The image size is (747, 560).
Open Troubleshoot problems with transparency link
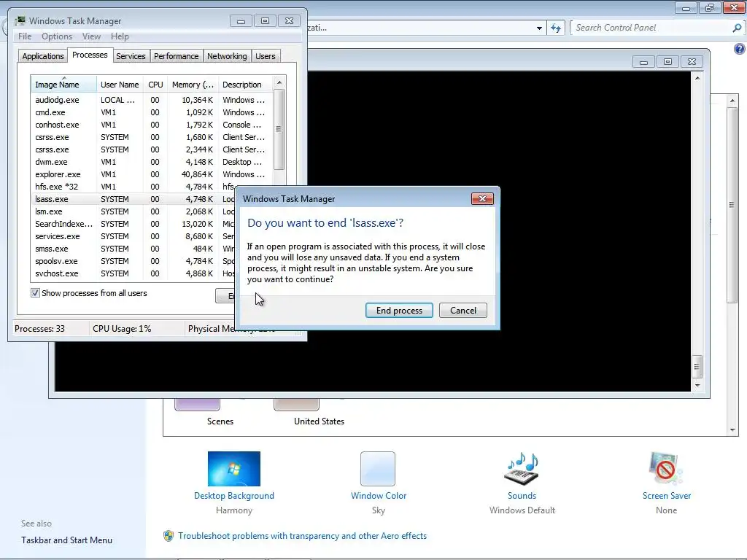[x=303, y=536]
